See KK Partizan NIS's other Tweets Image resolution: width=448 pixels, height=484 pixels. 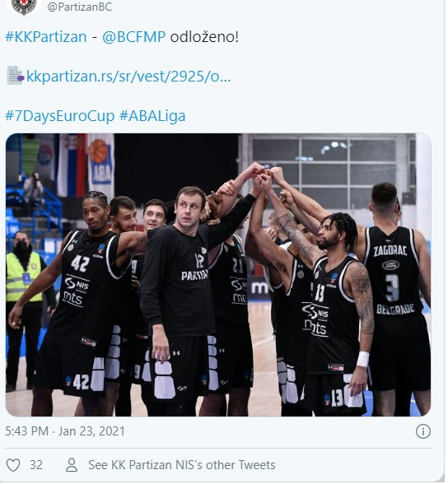coord(181,465)
